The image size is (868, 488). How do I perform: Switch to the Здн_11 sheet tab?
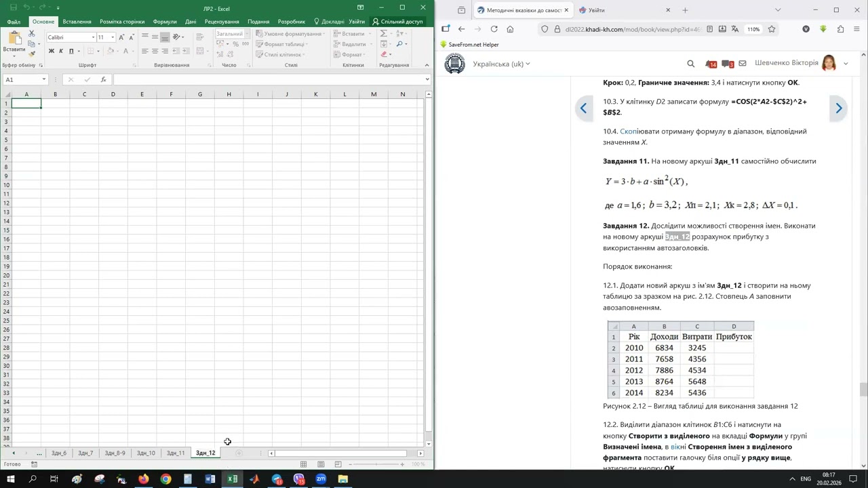(176, 453)
